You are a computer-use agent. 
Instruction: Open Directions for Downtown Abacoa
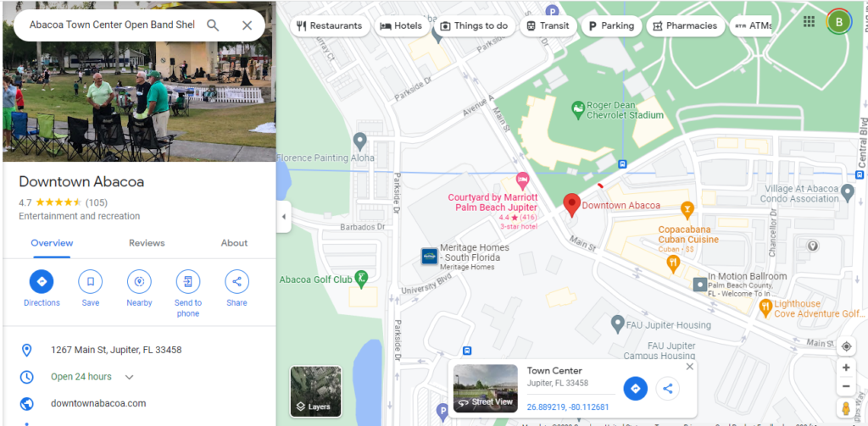[x=42, y=289]
